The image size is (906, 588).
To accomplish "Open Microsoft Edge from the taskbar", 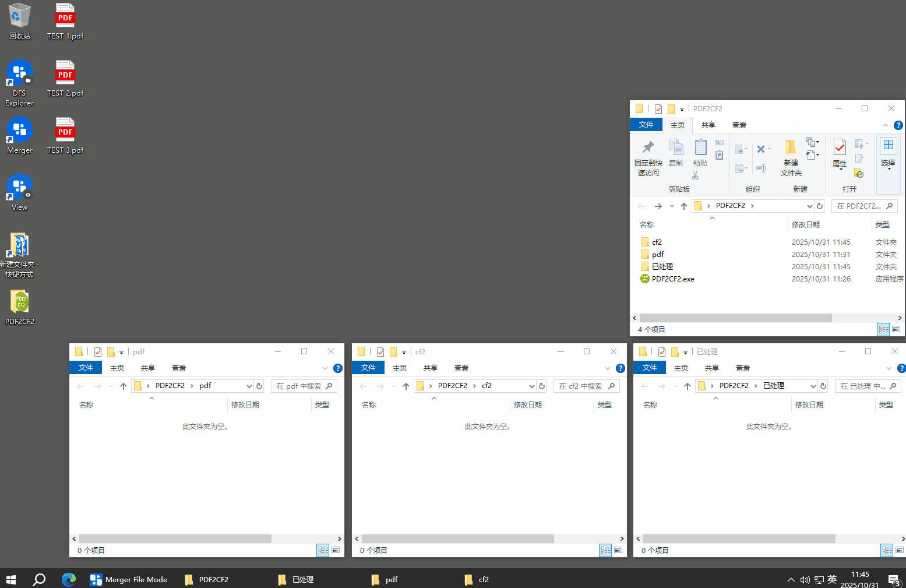I will (69, 579).
